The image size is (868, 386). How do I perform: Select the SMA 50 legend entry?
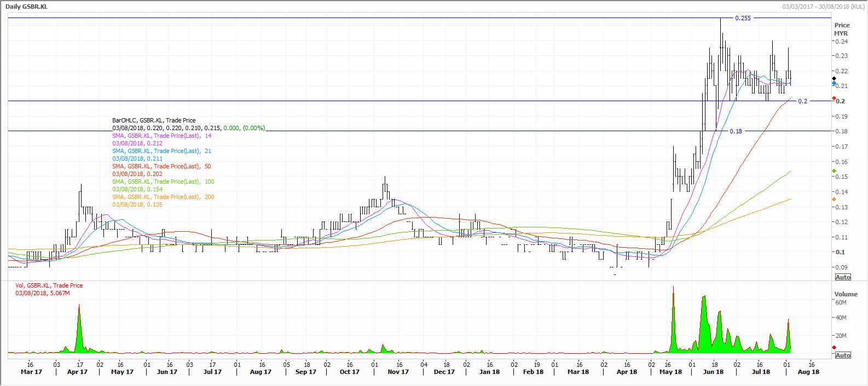click(x=161, y=166)
